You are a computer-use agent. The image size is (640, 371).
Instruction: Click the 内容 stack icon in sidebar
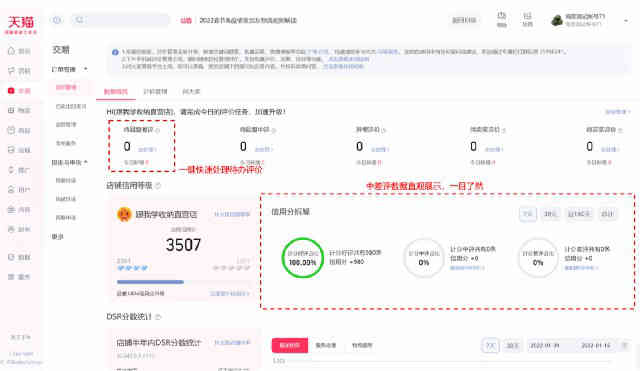(x=11, y=209)
